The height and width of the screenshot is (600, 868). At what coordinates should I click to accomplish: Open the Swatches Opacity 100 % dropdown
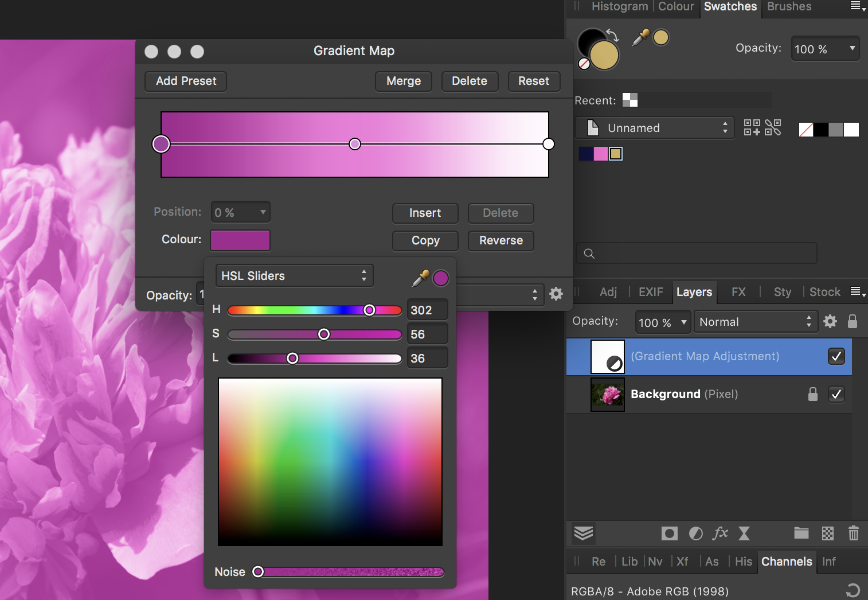tap(825, 49)
